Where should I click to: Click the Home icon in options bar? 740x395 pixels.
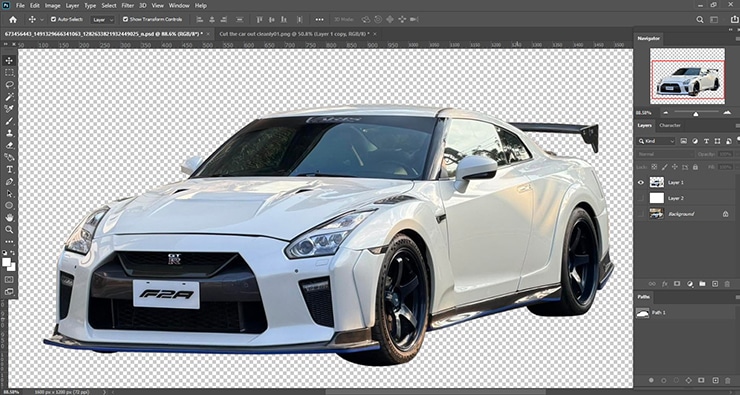[13, 19]
